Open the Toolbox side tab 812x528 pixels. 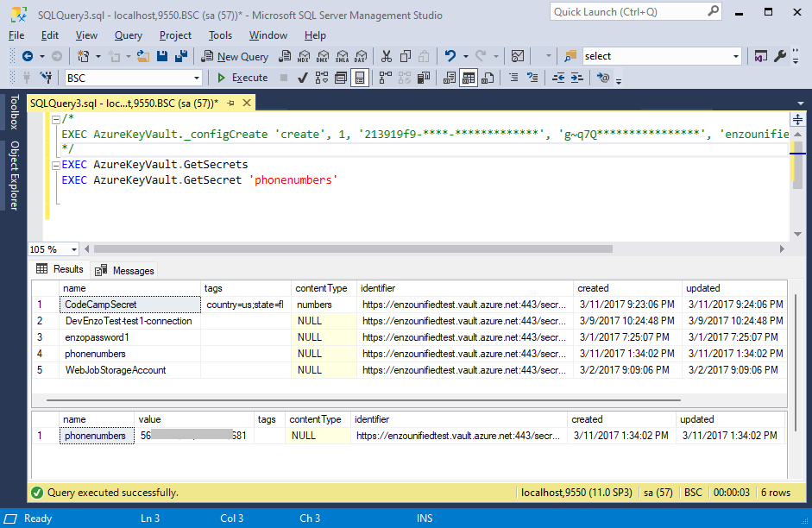pyautogui.click(x=14, y=111)
